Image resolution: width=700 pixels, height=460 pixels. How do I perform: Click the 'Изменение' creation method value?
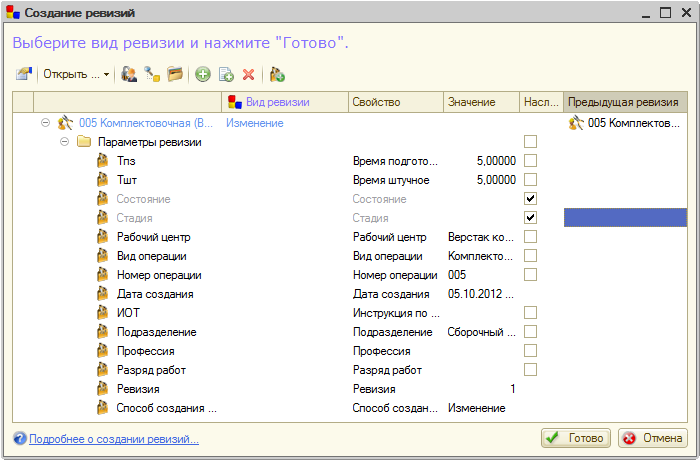477,408
